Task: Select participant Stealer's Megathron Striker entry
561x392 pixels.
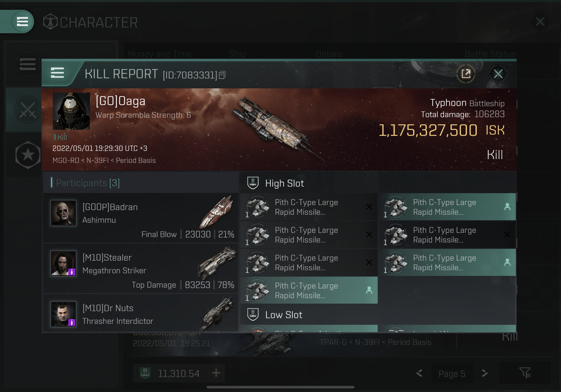Action: pos(141,268)
